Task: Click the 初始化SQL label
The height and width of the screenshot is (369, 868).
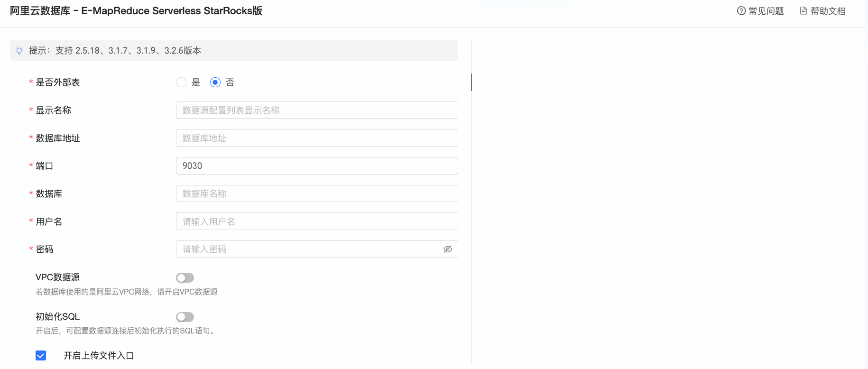Action: tap(57, 317)
